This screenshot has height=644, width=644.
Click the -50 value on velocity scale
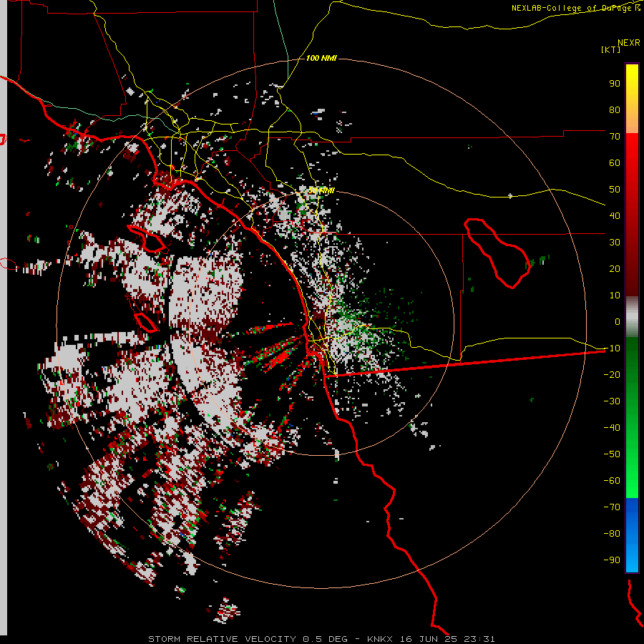coord(612,454)
